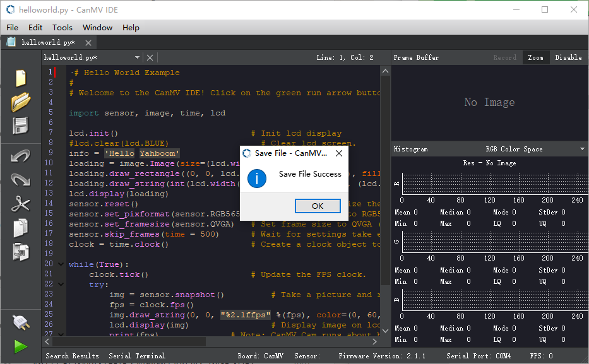
Task: Click the editor scroll down arrow
Action: coord(385,331)
